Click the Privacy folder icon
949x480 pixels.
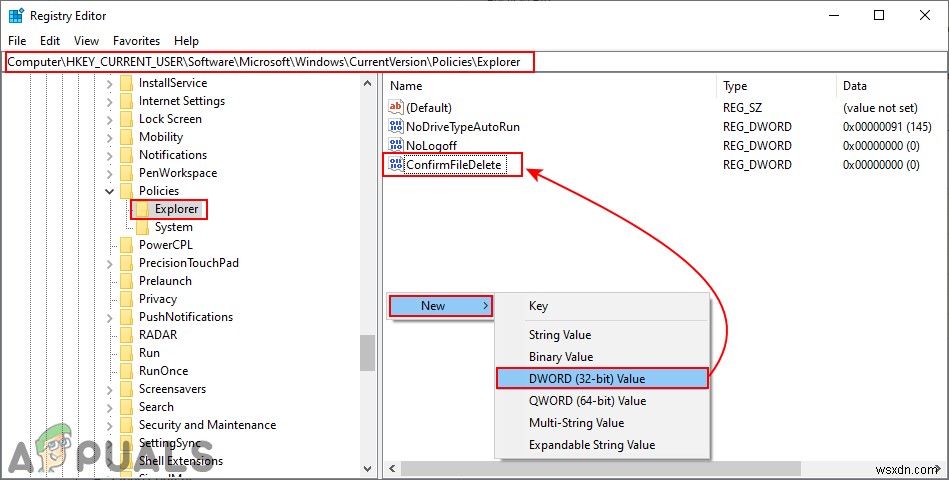point(126,299)
